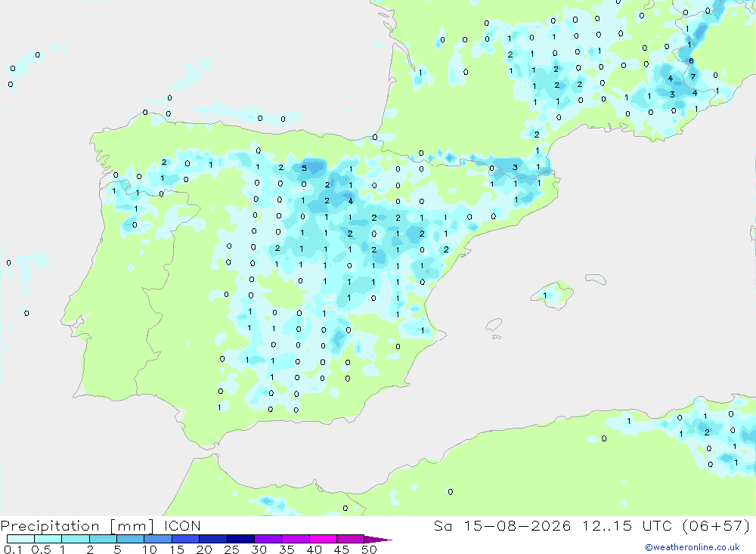The height and width of the screenshot is (554, 756).
Task: Click the '(06+57)' forecast offset text
Action: coord(717,525)
